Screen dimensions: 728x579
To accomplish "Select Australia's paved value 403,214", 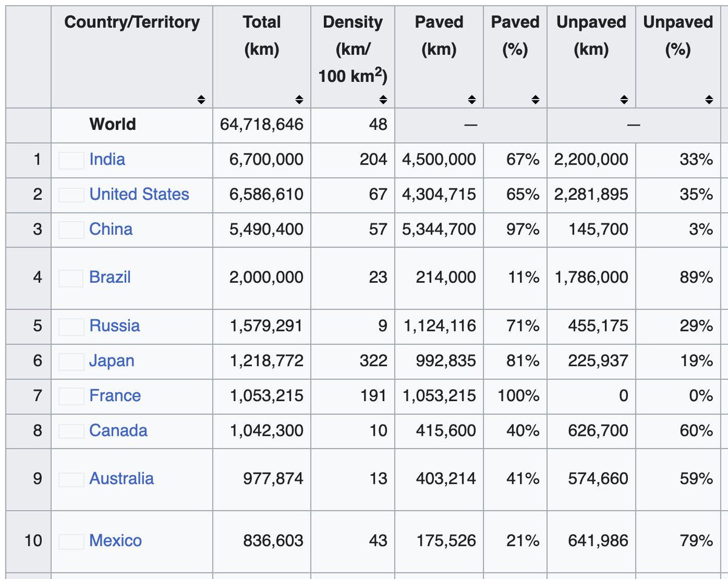I will pyautogui.click(x=446, y=479).
